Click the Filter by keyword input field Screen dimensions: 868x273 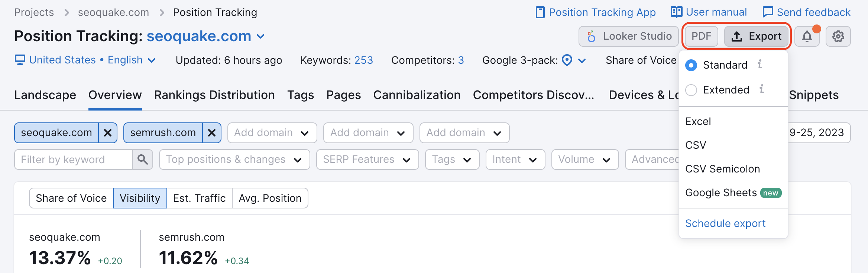[74, 159]
